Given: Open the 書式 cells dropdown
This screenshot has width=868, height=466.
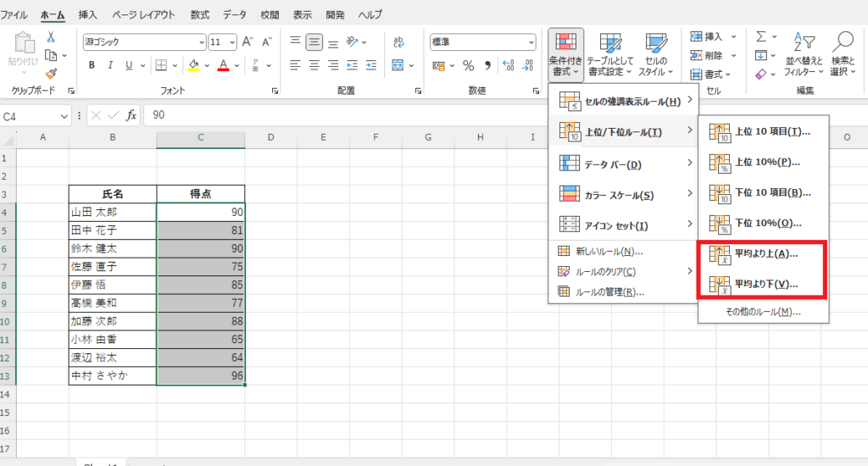Looking at the screenshot, I should pyautogui.click(x=711, y=74).
